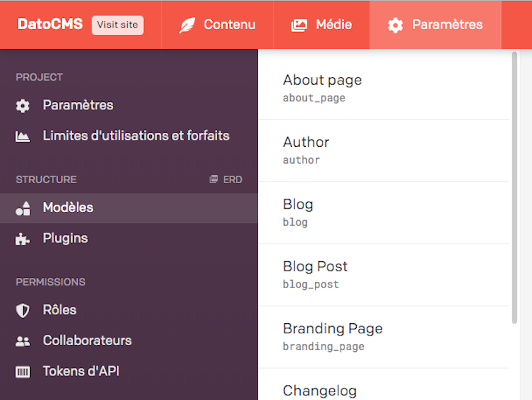Click the people icon beside Collaborateurs
This screenshot has width=532, height=400.
click(x=22, y=341)
